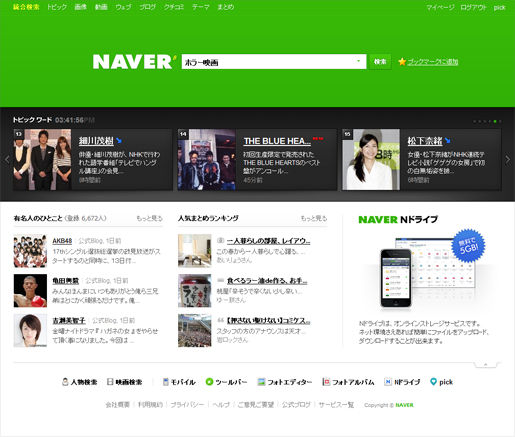The width and height of the screenshot is (515, 437).
Task: Click the pick link at top right
Action: pos(499,7)
